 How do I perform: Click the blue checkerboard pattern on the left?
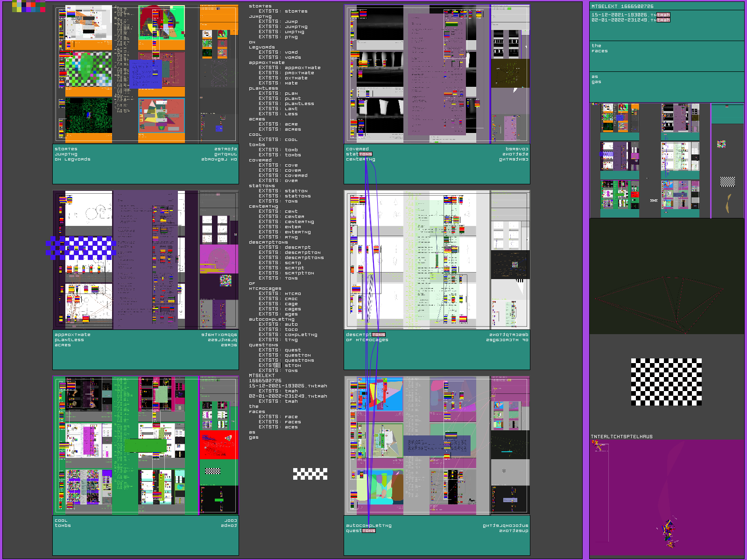click(81, 248)
